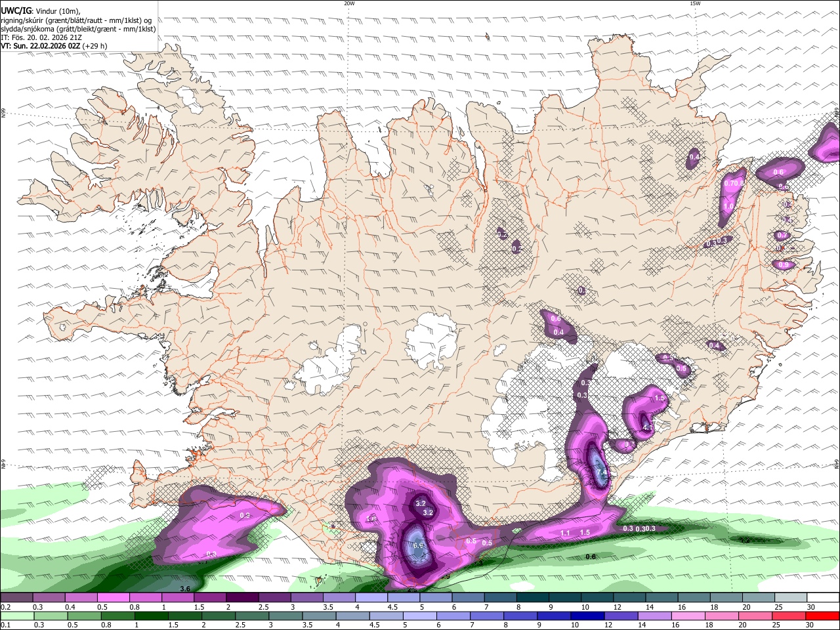Click the 1.0 precipitation value in the east
The image size is (840, 630).
tap(728, 206)
